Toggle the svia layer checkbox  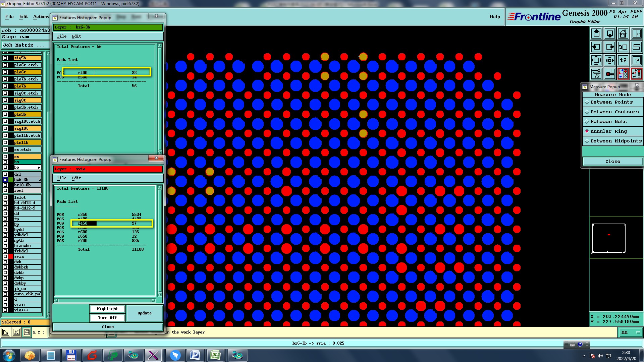click(5, 256)
